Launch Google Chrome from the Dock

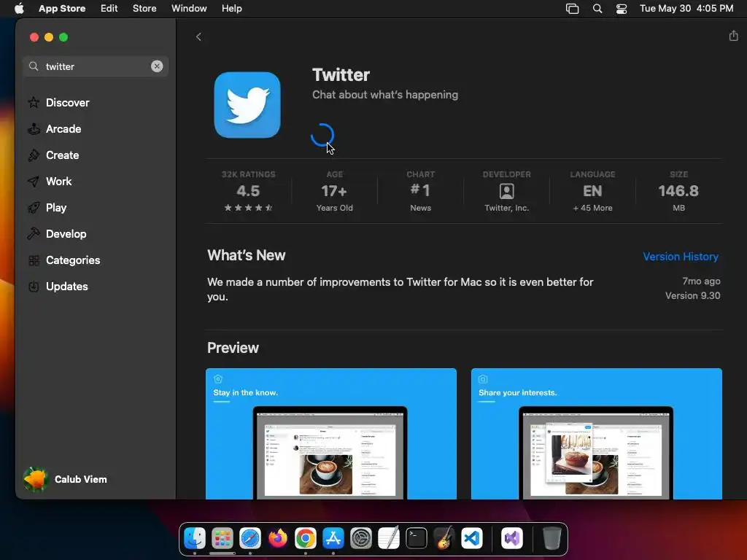[x=306, y=539]
